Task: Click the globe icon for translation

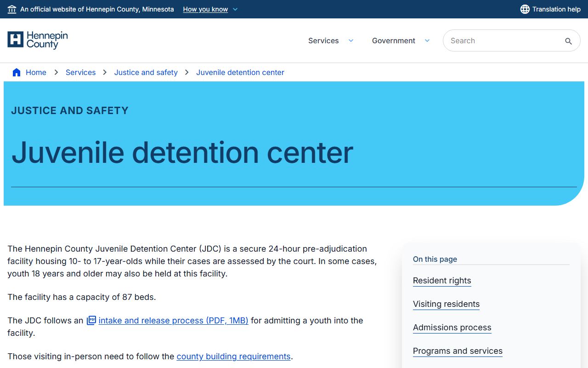Action: tap(525, 9)
